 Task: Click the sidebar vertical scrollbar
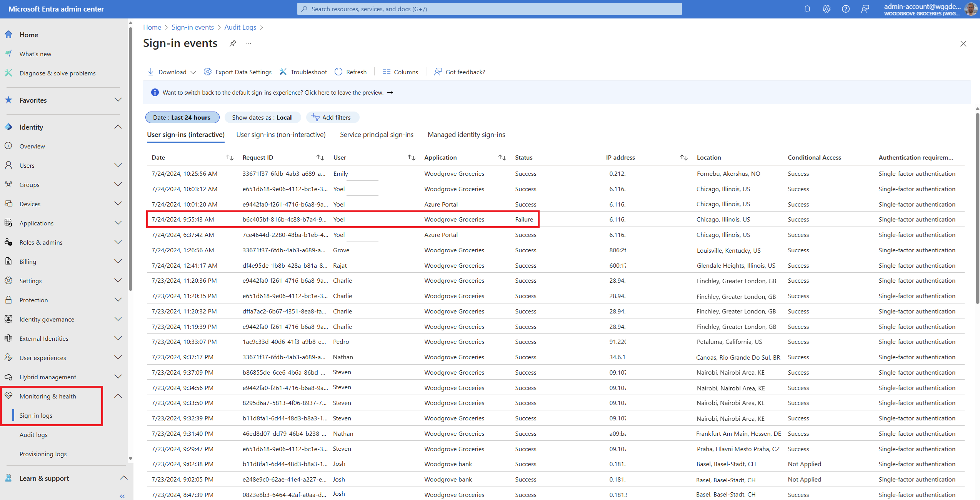coord(130,154)
